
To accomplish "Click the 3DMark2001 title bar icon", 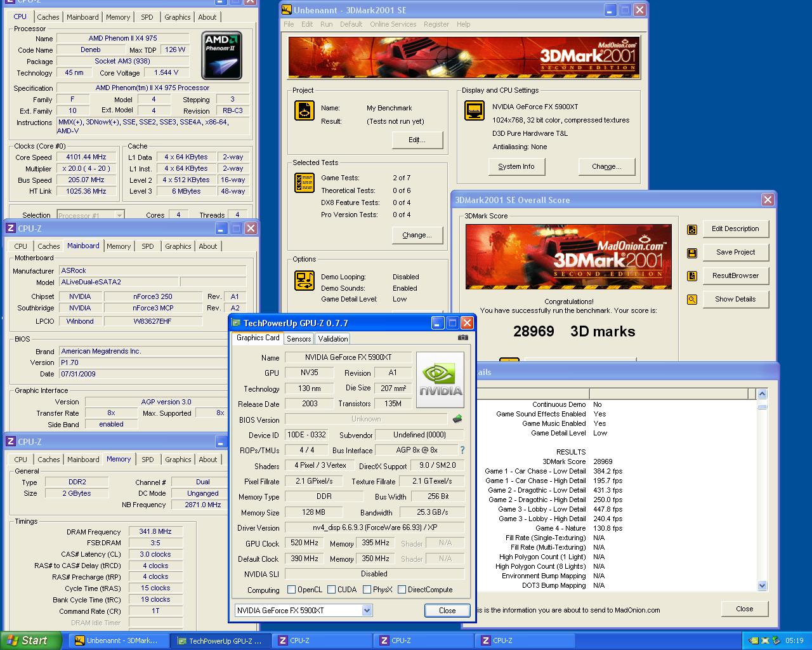I will click(287, 10).
